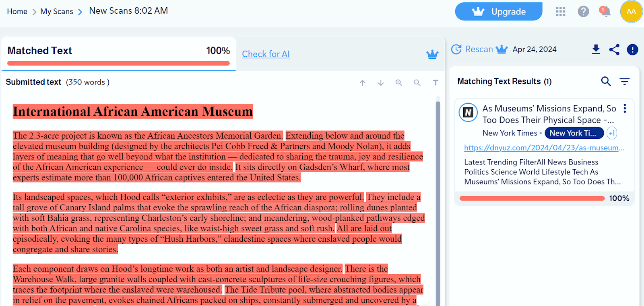
Task: Click the New York Times source logo
Action: tap(468, 113)
